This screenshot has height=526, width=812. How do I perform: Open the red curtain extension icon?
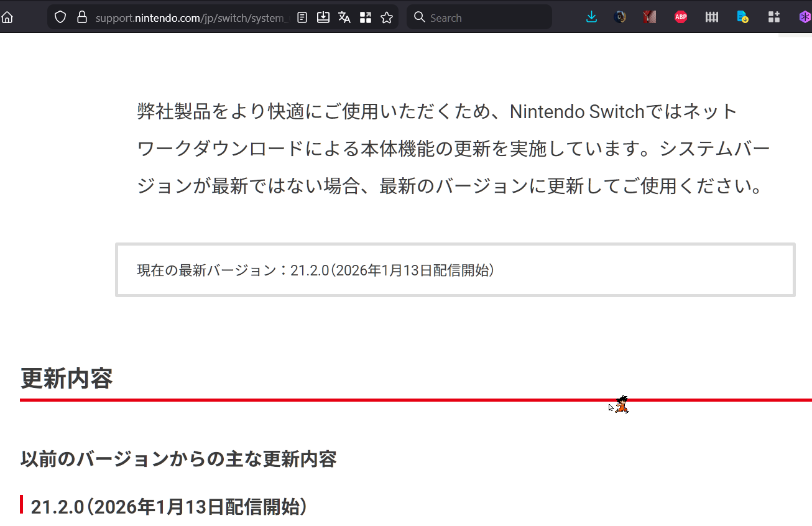pyautogui.click(x=650, y=17)
